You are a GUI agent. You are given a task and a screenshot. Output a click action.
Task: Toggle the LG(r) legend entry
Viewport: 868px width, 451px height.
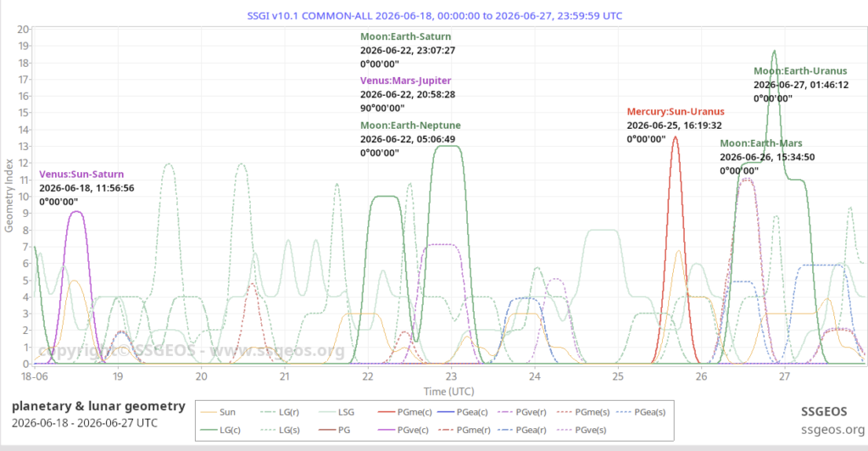280,412
